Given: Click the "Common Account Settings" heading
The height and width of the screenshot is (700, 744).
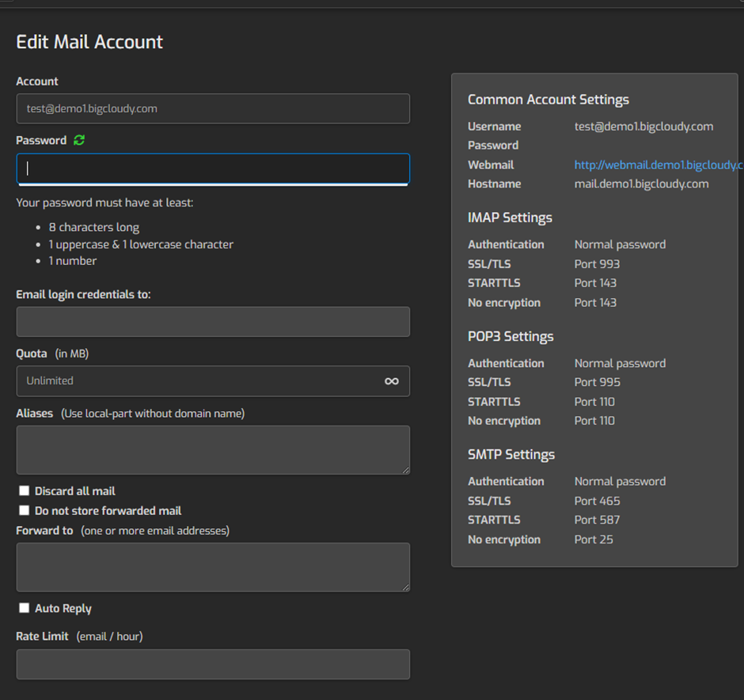Looking at the screenshot, I should coord(549,99).
